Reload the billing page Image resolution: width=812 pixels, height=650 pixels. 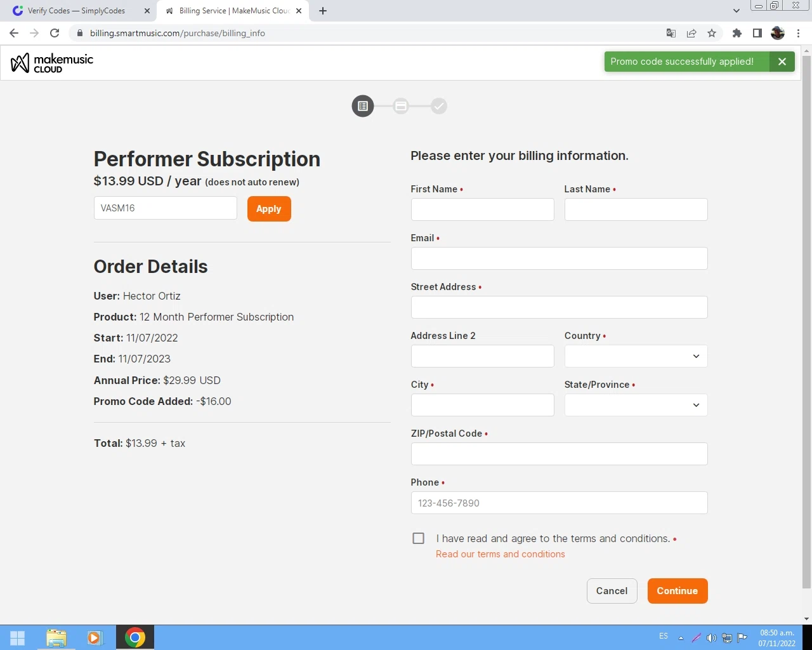click(55, 33)
